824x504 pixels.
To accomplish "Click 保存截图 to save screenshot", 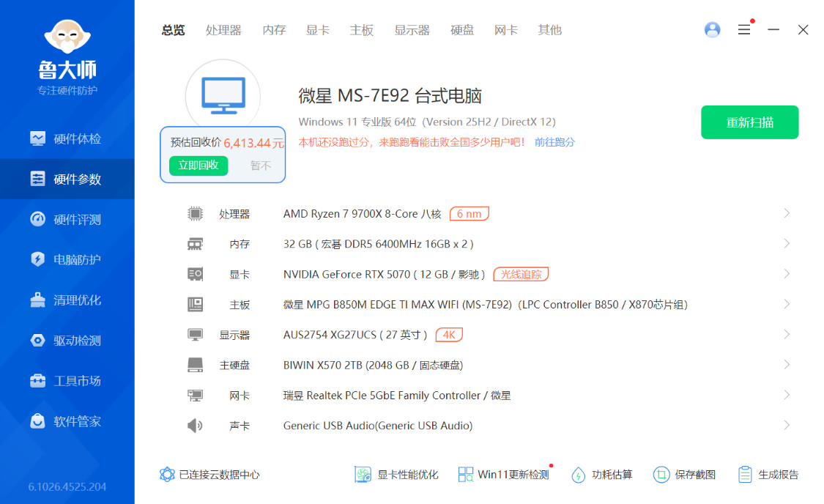I will (x=684, y=475).
